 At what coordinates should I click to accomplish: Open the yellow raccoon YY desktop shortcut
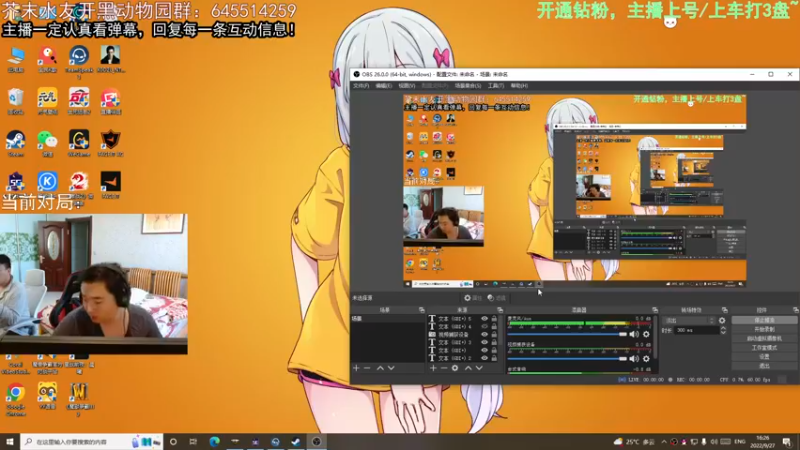(x=47, y=396)
